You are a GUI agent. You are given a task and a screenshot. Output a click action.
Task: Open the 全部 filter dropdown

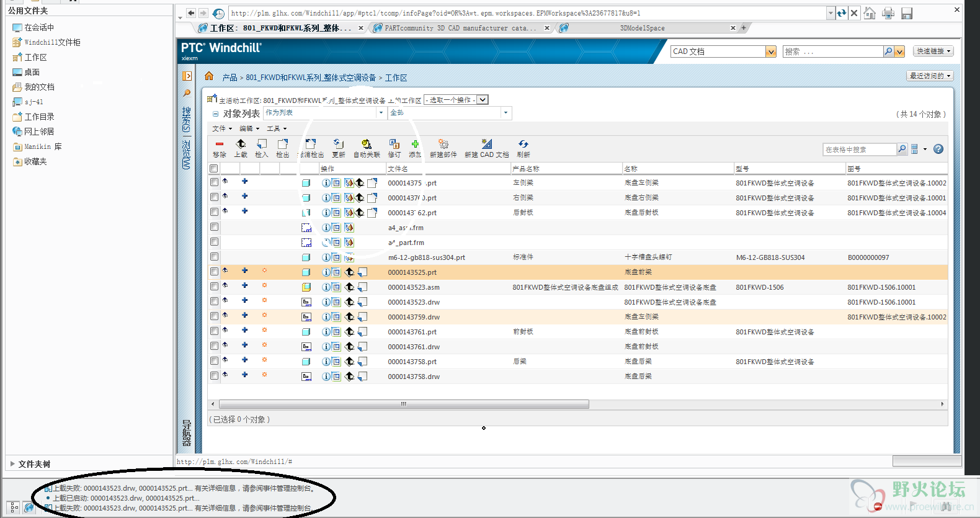click(x=450, y=113)
